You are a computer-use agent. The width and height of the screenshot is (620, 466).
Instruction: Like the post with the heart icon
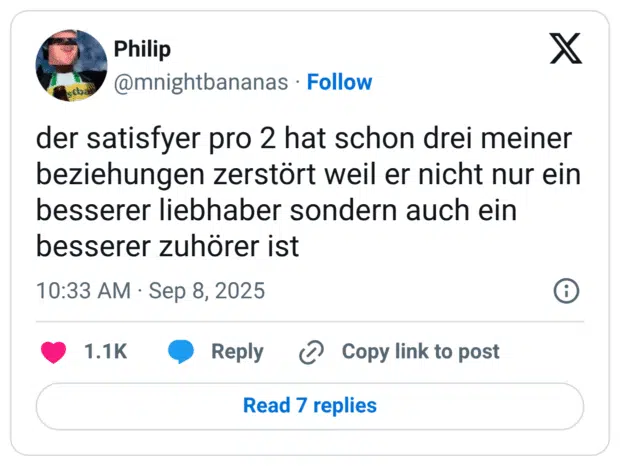pos(53,352)
